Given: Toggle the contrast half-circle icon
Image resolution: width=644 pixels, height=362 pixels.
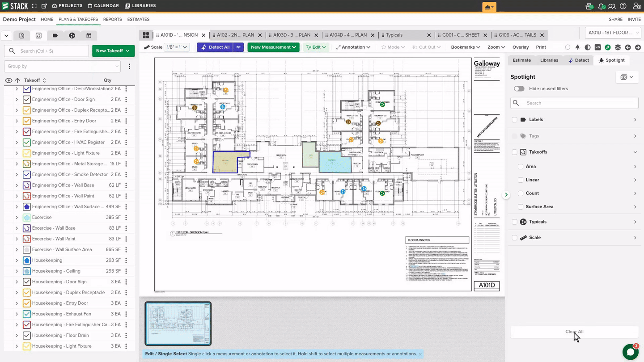Looking at the screenshot, I should click(x=588, y=47).
